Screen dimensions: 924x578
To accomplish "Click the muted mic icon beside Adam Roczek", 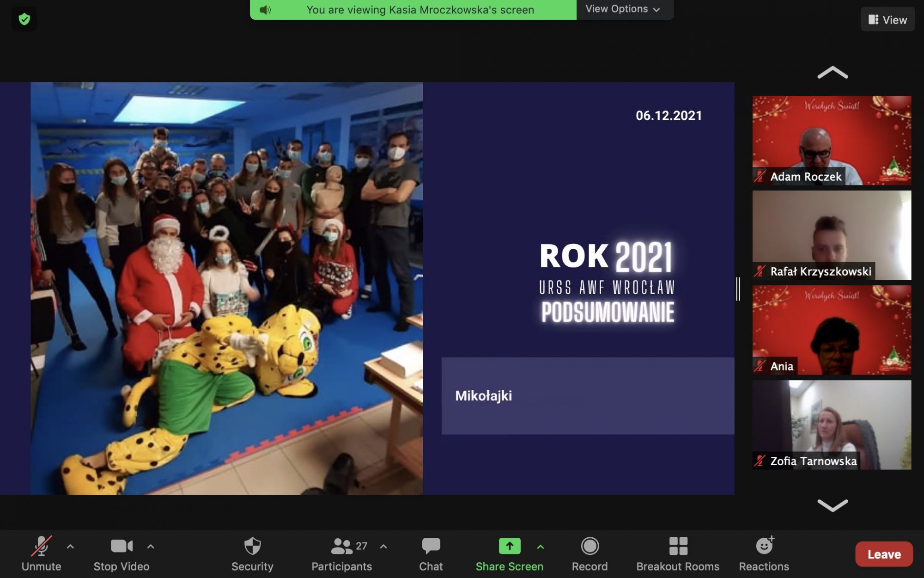I will [760, 176].
